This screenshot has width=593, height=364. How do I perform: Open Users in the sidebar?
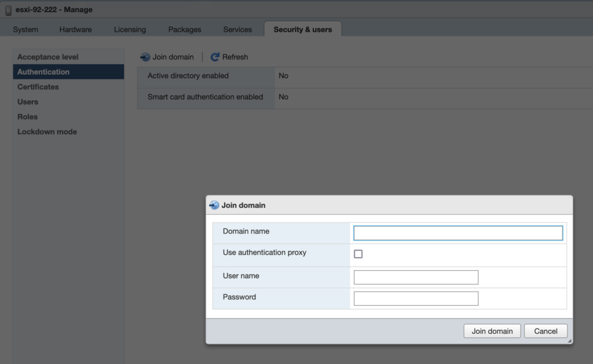(x=28, y=102)
